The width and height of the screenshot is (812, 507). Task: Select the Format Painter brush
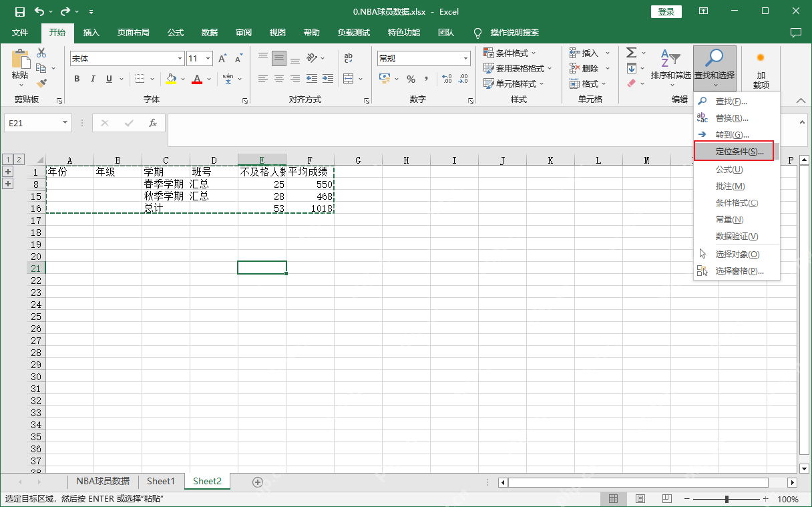(41, 83)
